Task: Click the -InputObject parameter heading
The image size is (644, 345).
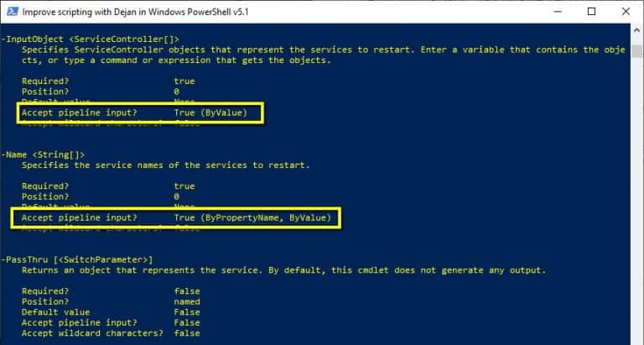Action: click(x=91, y=39)
